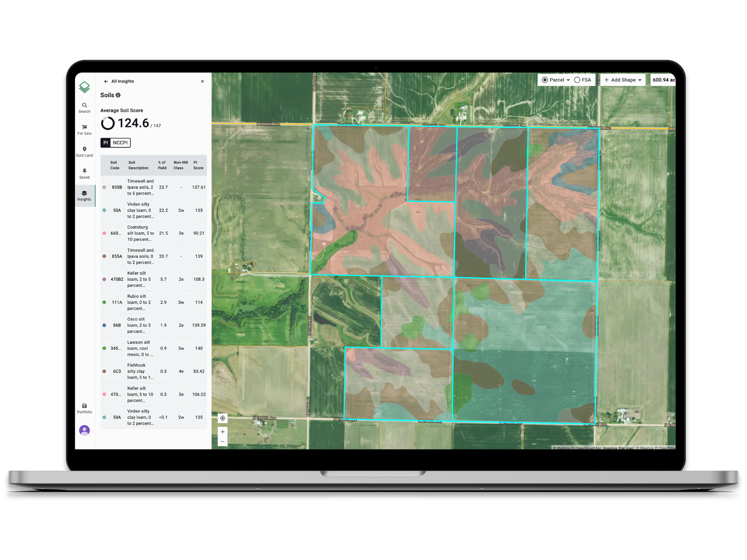Select Keller silt loam 2 to 5 percent
747x560 pixels.
[x=139, y=280]
